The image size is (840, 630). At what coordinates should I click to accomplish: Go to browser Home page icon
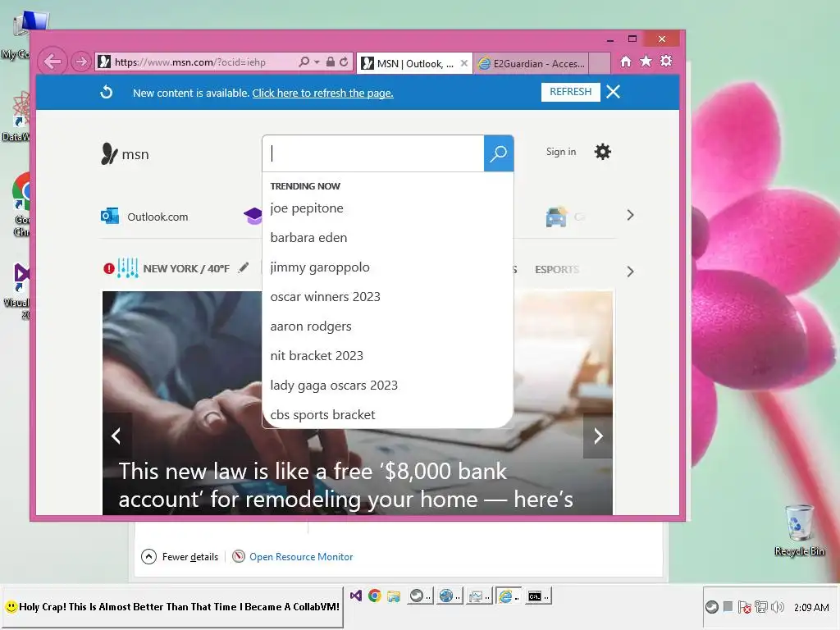tap(626, 62)
